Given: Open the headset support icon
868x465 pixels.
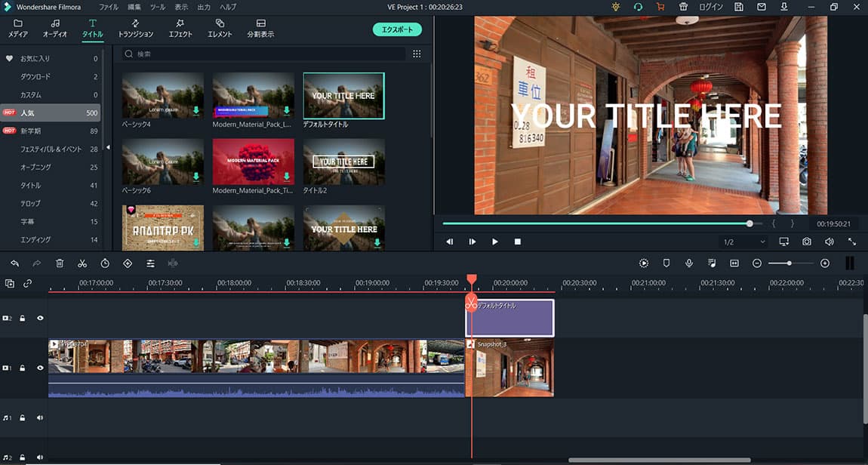Looking at the screenshot, I should [x=638, y=8].
